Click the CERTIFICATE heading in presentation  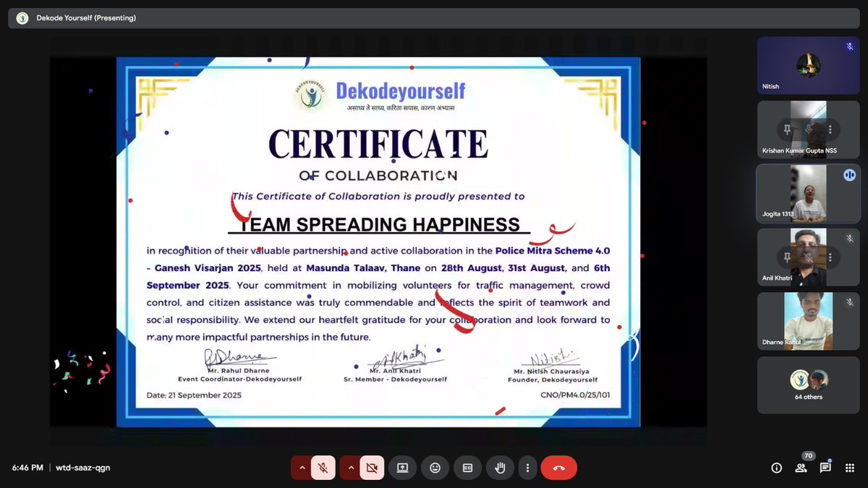pyautogui.click(x=378, y=143)
